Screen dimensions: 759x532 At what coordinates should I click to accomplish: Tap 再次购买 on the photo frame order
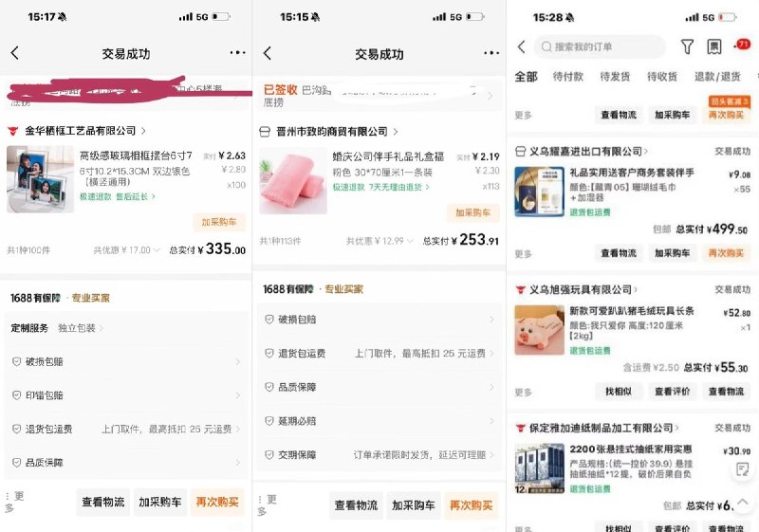[217, 502]
